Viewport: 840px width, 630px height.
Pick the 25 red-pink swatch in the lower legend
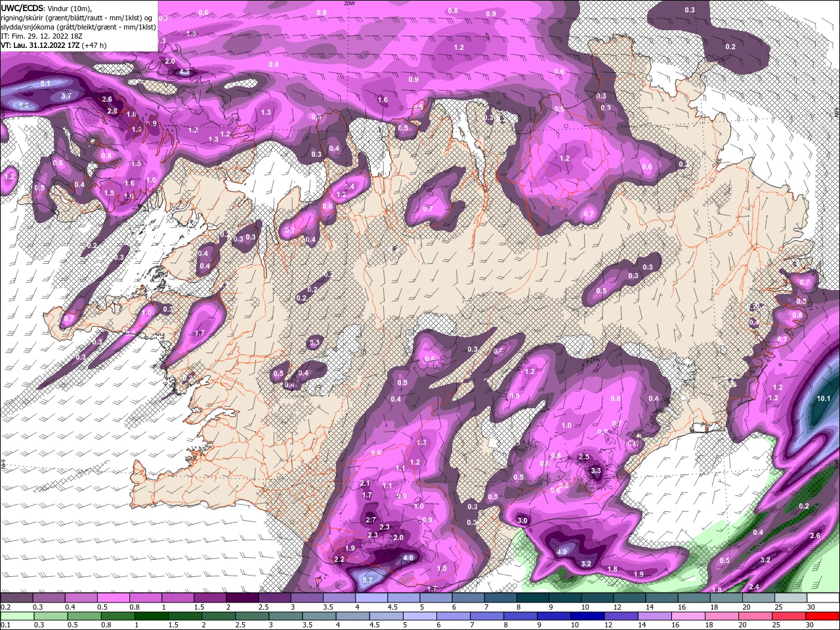789,616
